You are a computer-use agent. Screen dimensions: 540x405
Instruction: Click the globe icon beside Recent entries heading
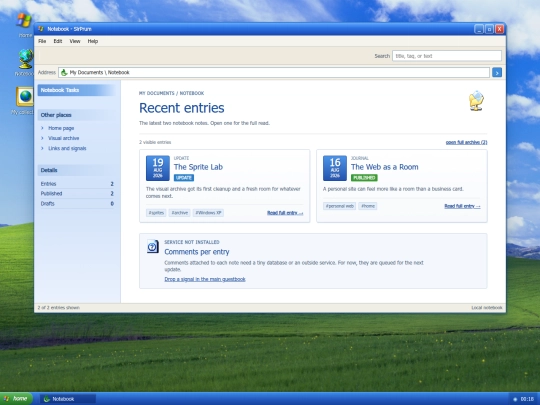tap(476, 101)
